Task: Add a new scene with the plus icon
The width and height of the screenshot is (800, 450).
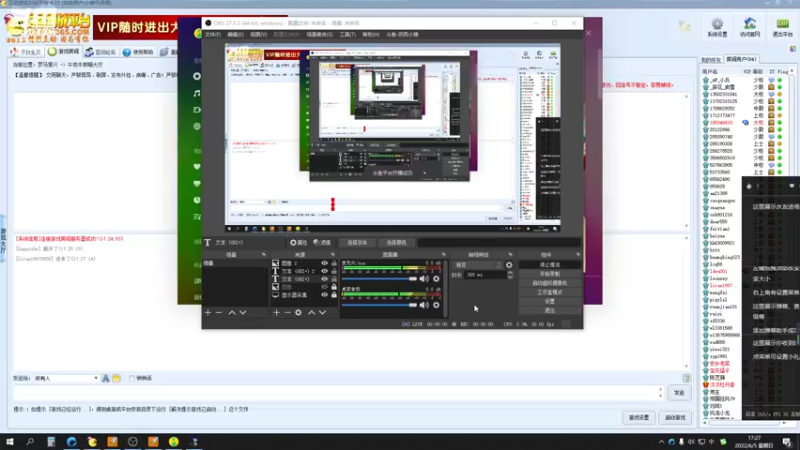Action: point(208,312)
